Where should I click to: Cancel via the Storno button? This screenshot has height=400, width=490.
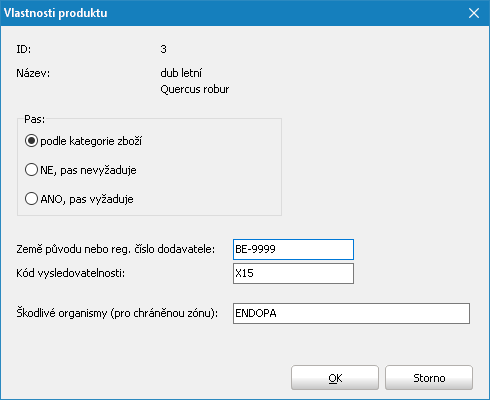coord(429,378)
